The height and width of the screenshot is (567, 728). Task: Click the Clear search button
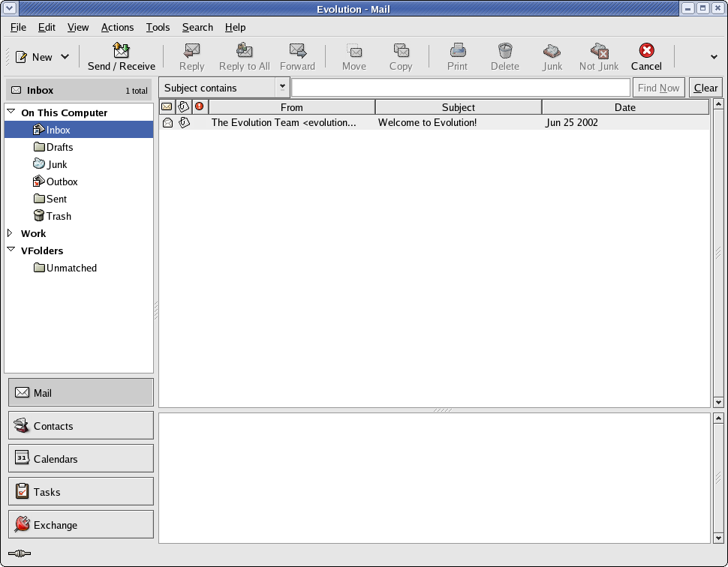coord(705,88)
